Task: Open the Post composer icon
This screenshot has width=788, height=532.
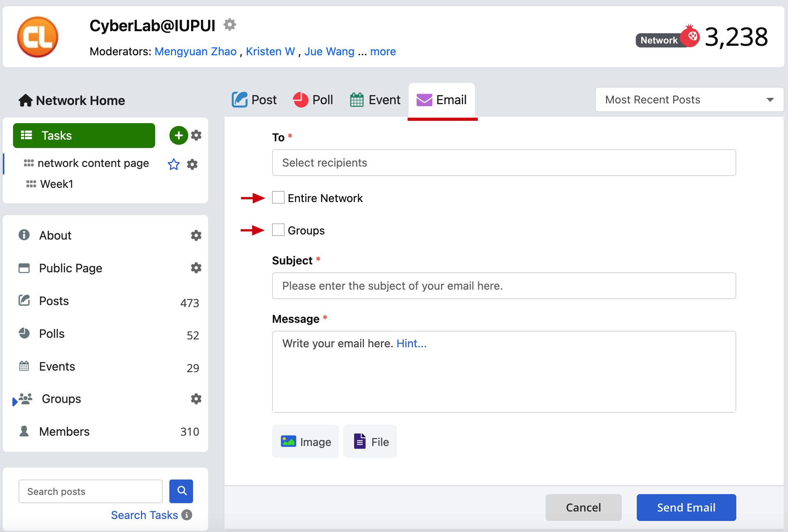Action: point(240,100)
